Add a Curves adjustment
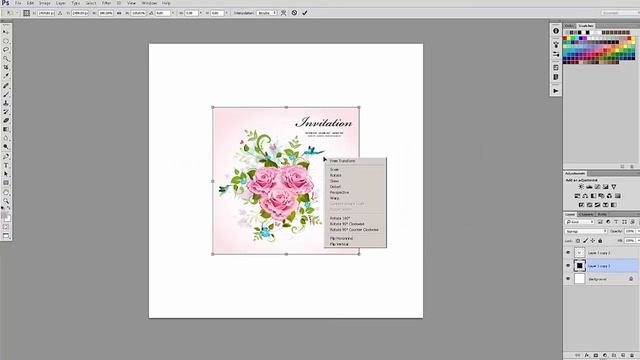This screenshot has width=640, height=360. [x=598, y=187]
